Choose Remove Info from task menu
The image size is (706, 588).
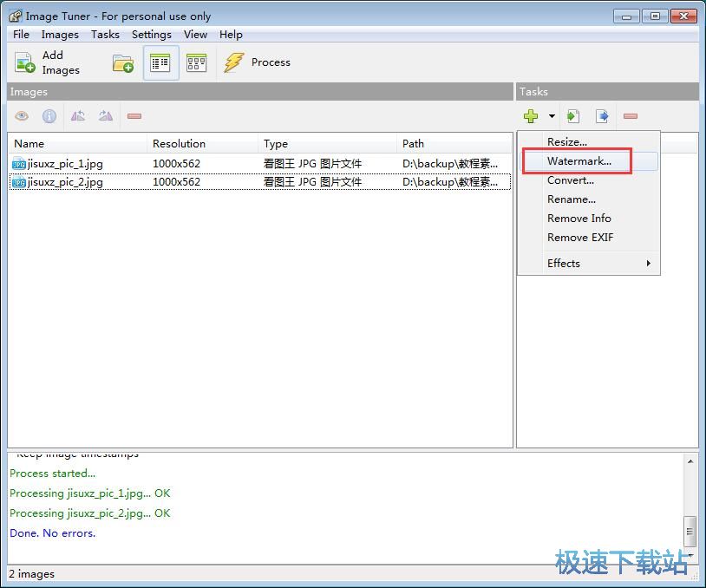click(589, 219)
